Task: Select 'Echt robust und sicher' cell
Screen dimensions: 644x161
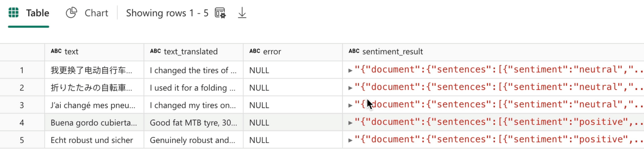Action: (x=92, y=140)
